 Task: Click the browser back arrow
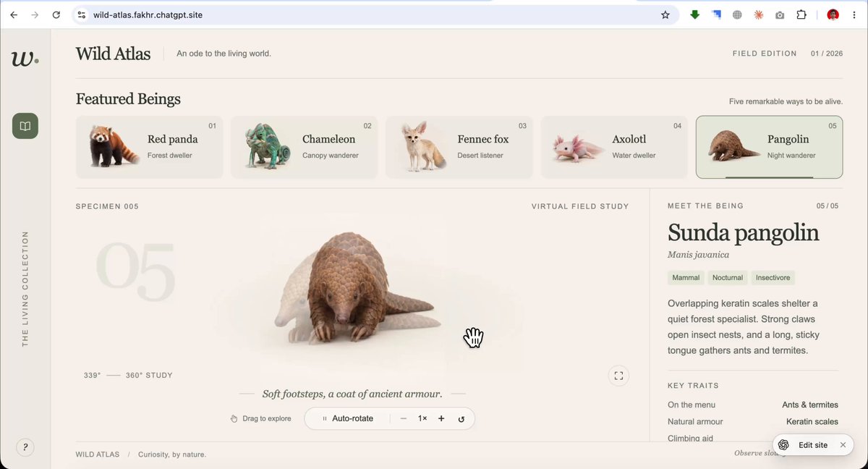[14, 14]
